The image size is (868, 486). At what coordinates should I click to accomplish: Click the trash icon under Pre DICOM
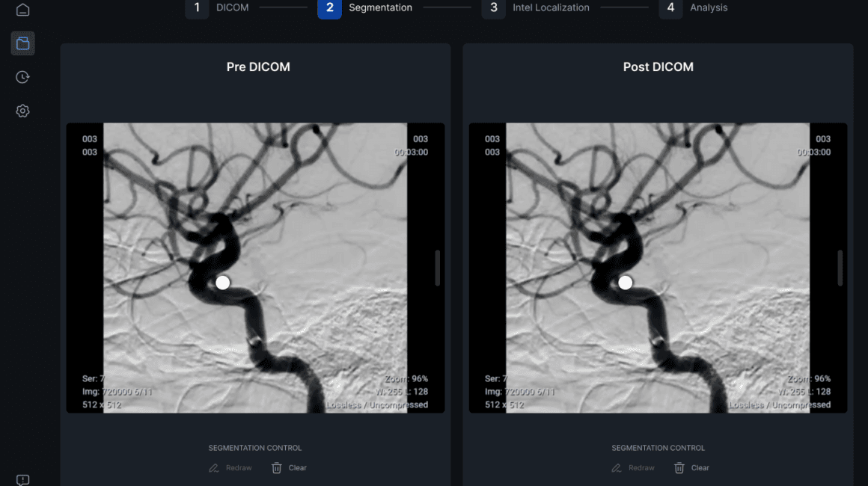tap(277, 468)
